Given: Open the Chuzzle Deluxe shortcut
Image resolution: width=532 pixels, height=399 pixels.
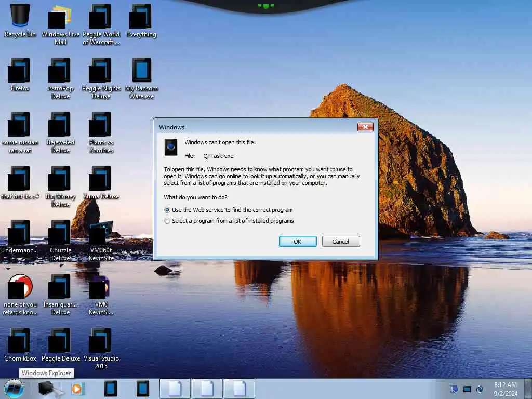Looking at the screenshot, I should point(60,241).
